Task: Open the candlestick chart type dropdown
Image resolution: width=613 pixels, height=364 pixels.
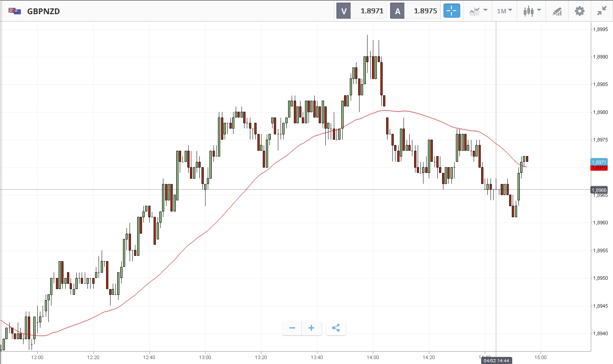Action: pyautogui.click(x=532, y=11)
